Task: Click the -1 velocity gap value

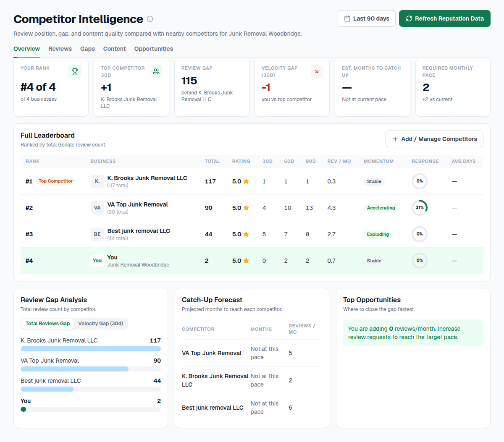Action: [x=266, y=87]
